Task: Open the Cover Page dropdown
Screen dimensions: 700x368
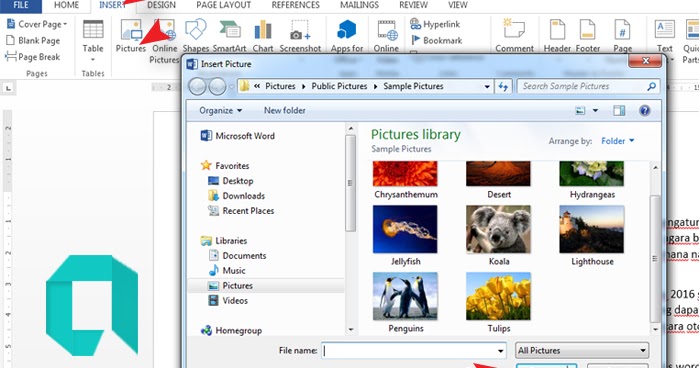Action: 37,24
